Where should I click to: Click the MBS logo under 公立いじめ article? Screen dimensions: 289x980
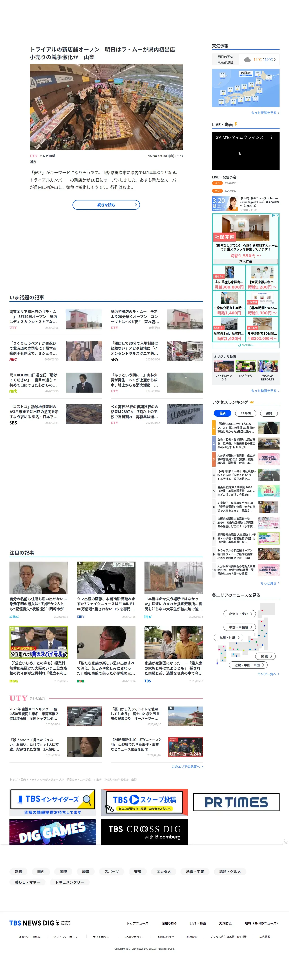click(x=13, y=681)
